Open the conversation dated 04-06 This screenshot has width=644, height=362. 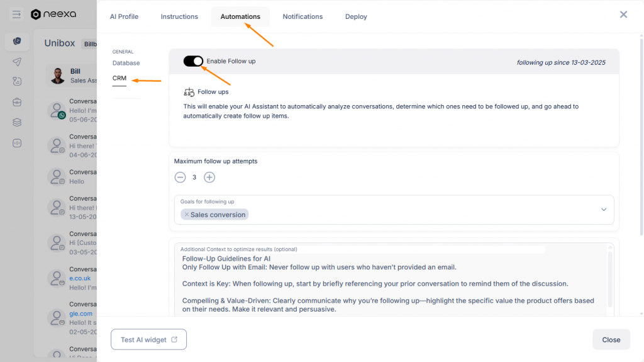[72, 145]
